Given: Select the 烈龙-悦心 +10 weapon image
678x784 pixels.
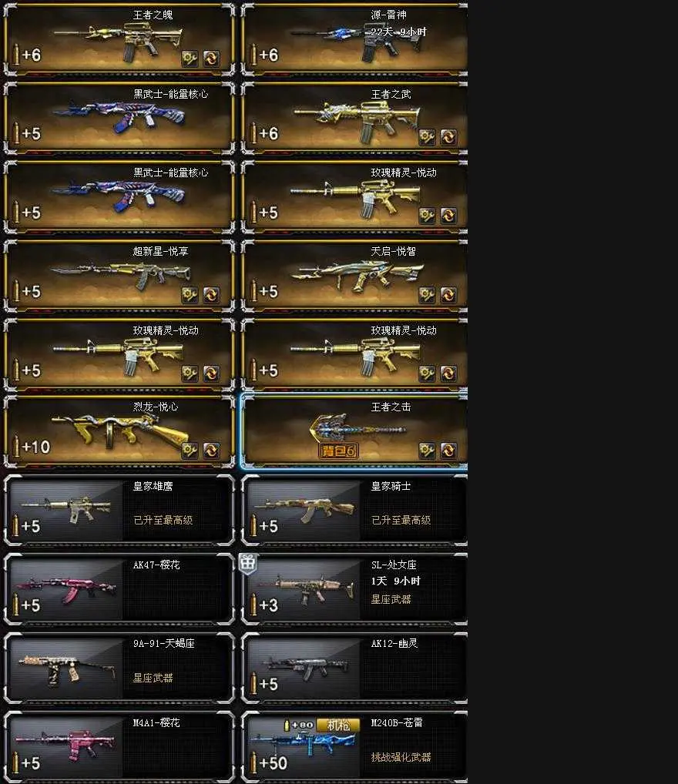Looking at the screenshot, I should 120,431.
